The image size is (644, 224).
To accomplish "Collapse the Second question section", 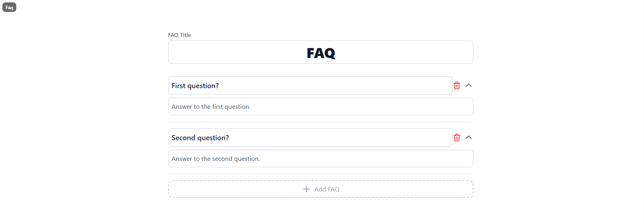I will click(x=469, y=137).
